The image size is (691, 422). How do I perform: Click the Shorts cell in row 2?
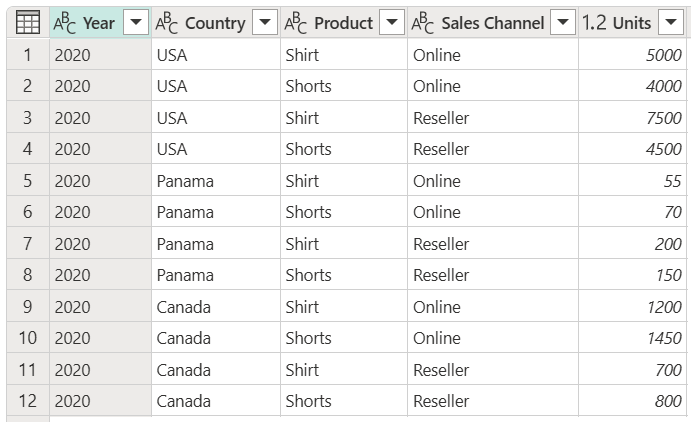click(x=308, y=86)
